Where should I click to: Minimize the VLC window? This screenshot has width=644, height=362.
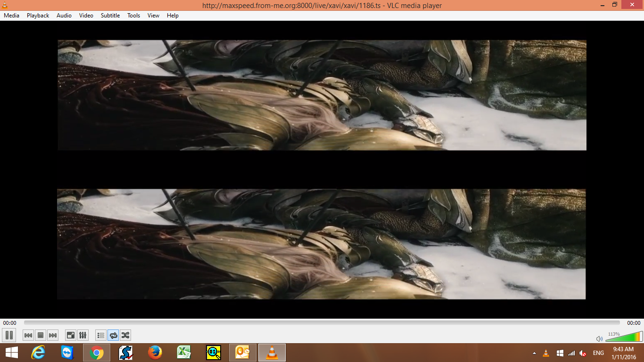click(602, 5)
